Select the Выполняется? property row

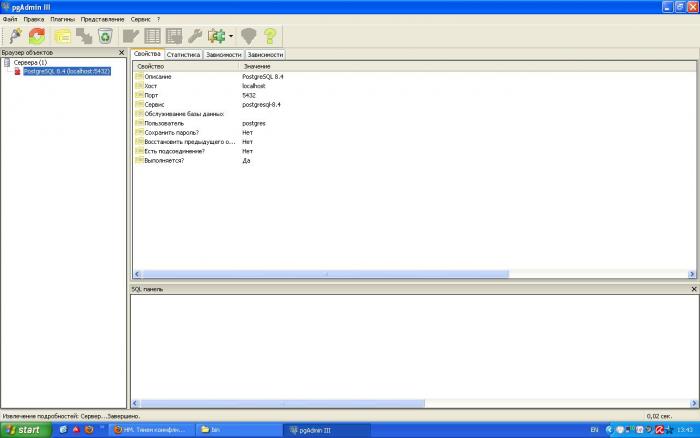pos(414,160)
